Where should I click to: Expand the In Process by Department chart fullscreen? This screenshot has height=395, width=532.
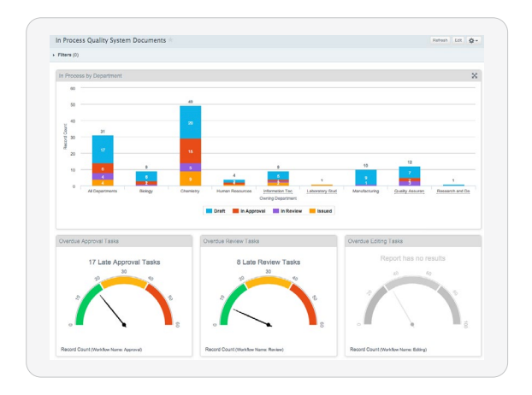tap(474, 76)
